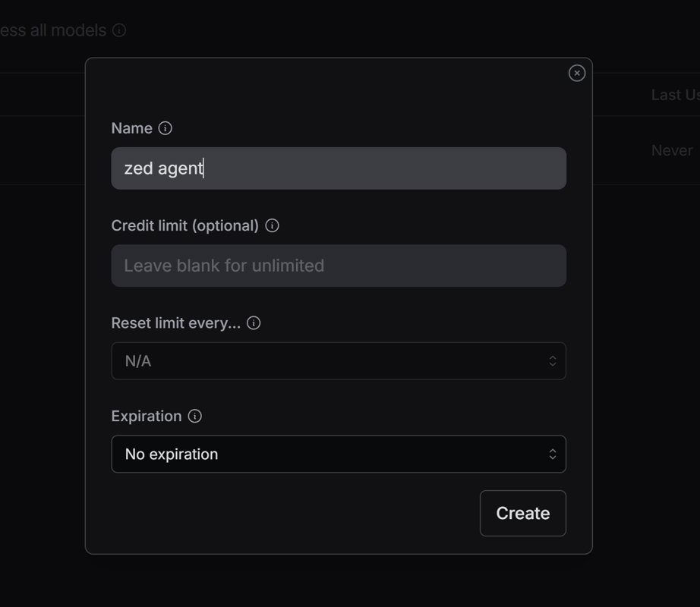Image resolution: width=700 pixels, height=607 pixels.
Task: Click the info icon next to Name
Action: tap(166, 128)
